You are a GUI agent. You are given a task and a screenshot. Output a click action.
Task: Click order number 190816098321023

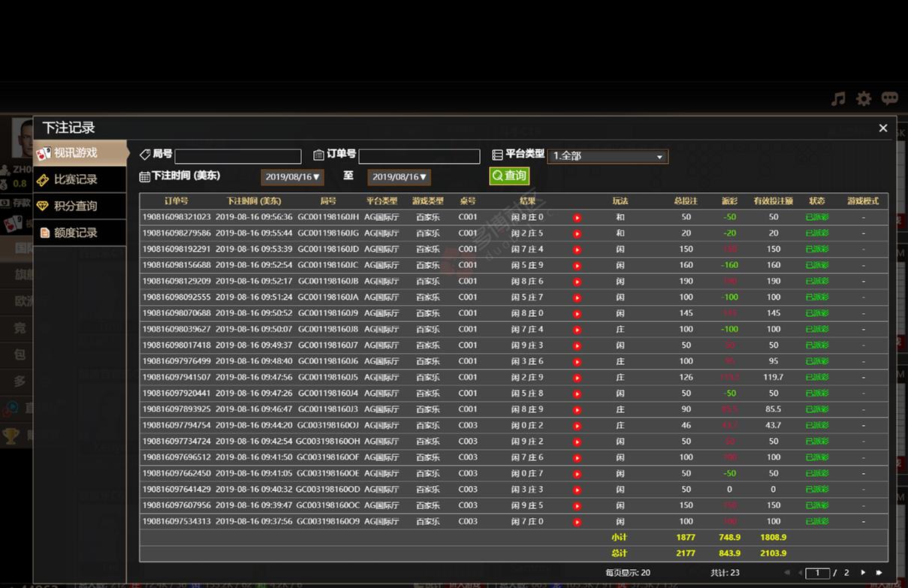[176, 217]
